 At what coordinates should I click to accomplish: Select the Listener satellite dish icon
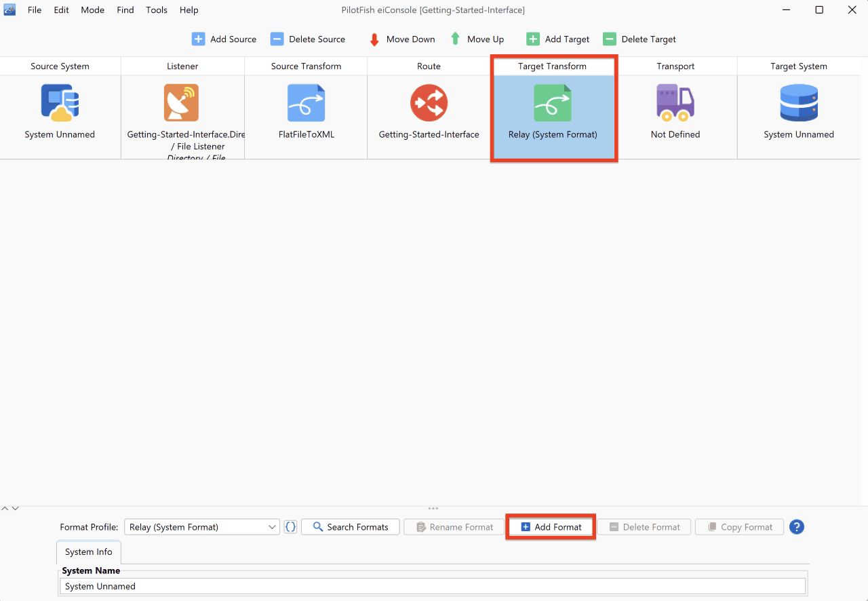[182, 102]
